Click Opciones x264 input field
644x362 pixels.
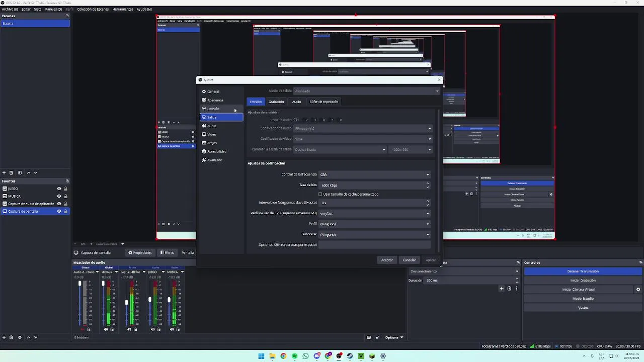pos(375,245)
